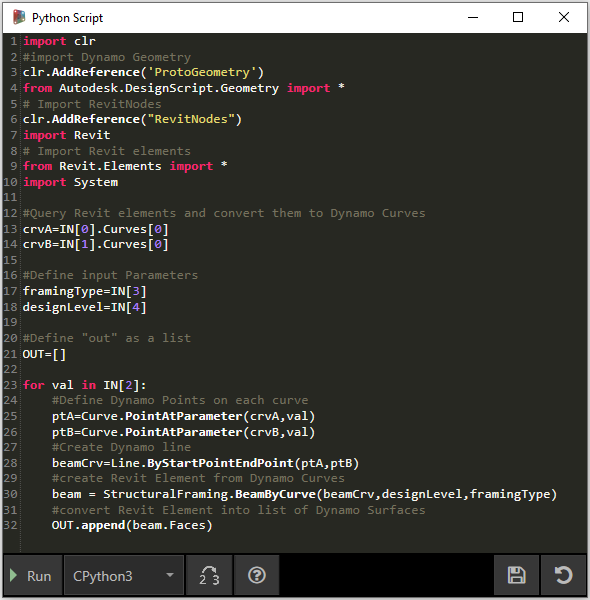590x600 pixels.
Task: Minimize the Python Script window
Action: tap(473, 17)
